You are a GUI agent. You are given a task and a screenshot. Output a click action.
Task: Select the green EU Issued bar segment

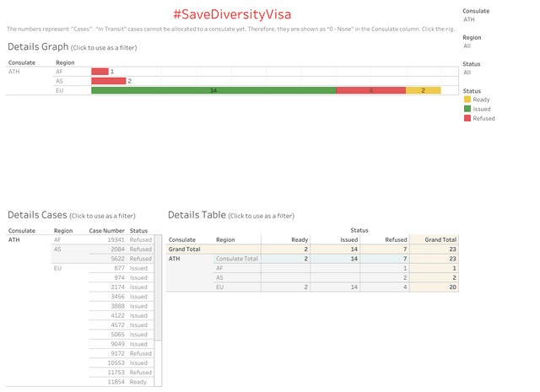[213, 90]
